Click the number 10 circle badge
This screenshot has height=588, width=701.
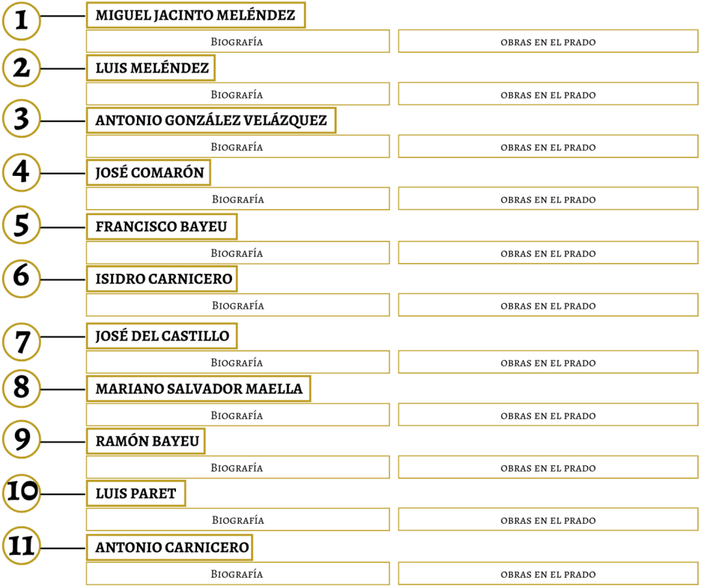click(22, 493)
